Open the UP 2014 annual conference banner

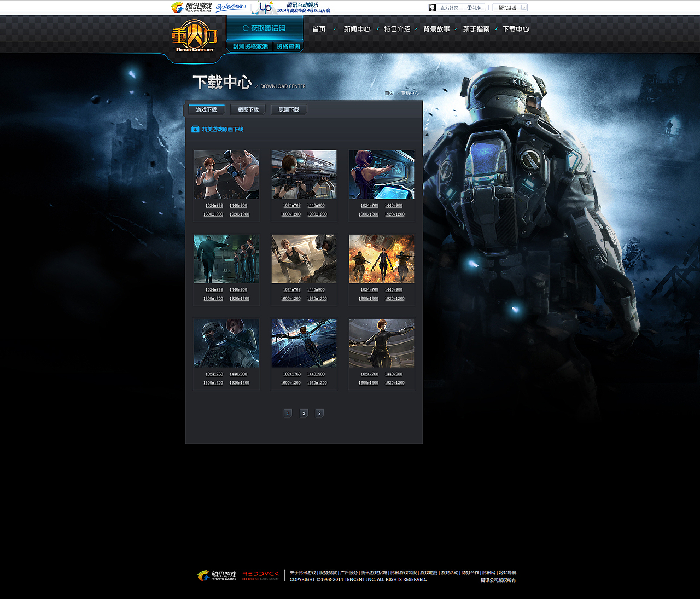(290, 8)
